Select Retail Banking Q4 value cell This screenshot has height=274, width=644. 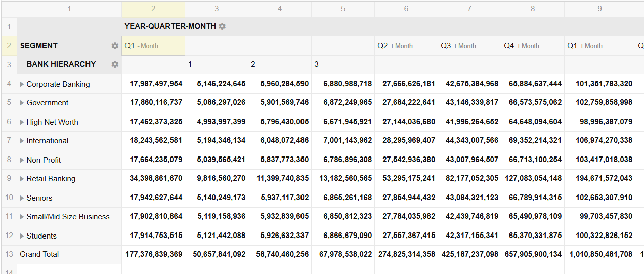(533, 179)
